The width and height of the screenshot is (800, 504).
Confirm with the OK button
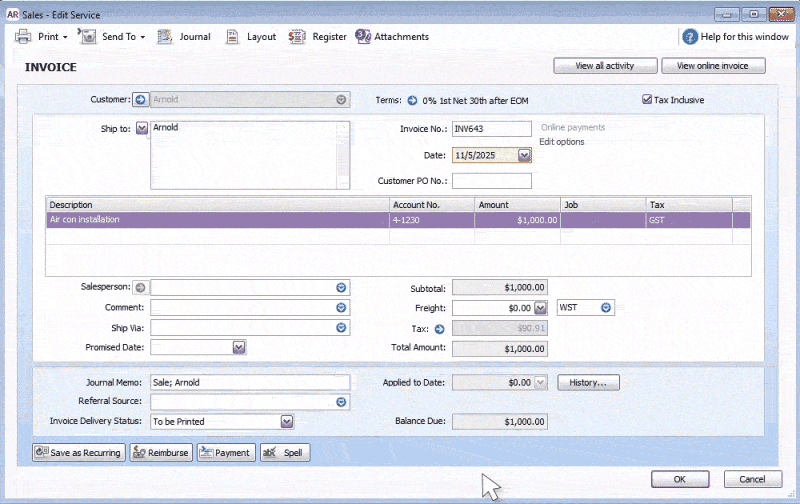(x=680, y=479)
